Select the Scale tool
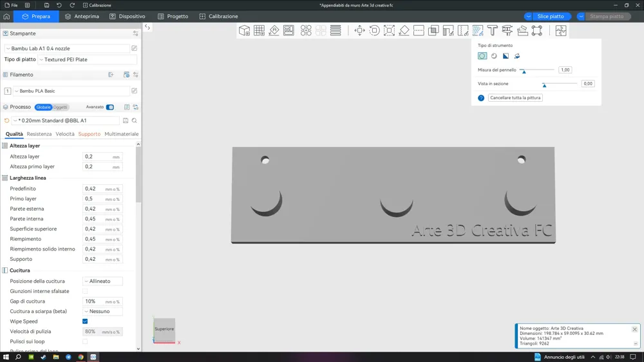 [x=389, y=30]
